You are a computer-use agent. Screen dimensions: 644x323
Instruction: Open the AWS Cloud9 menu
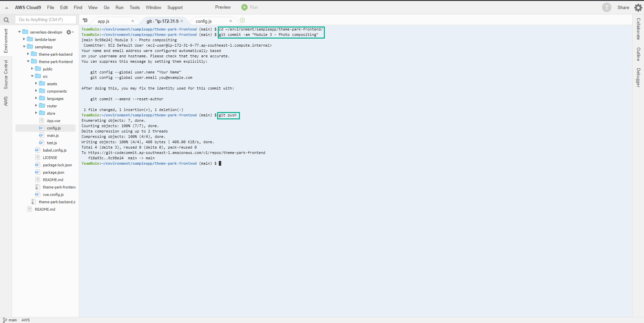pos(28,7)
